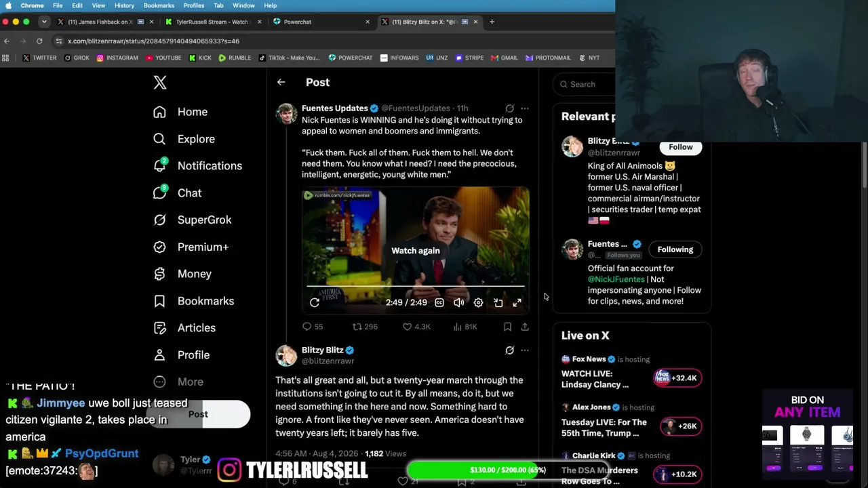Click the Following button for Fuentes Updates

(675, 249)
